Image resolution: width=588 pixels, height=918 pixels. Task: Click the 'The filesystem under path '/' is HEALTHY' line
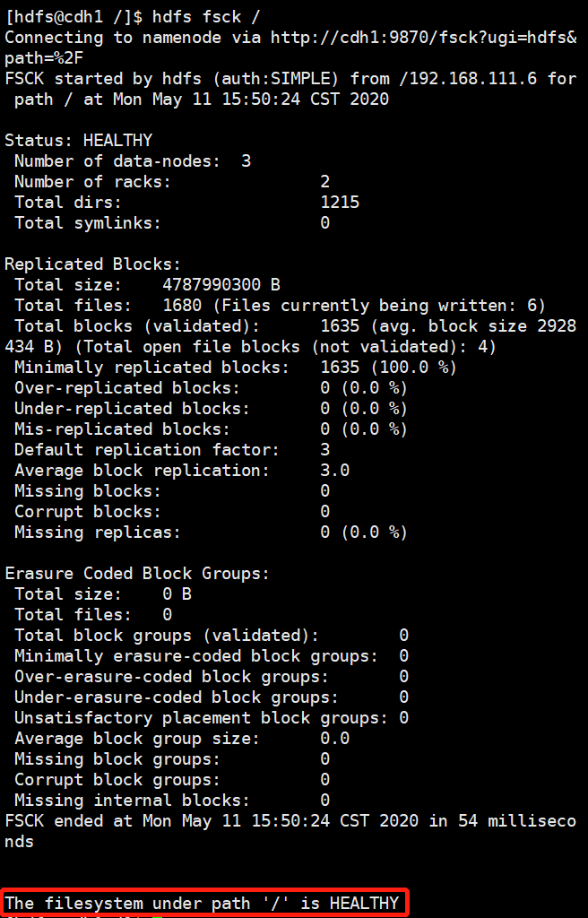click(x=202, y=903)
